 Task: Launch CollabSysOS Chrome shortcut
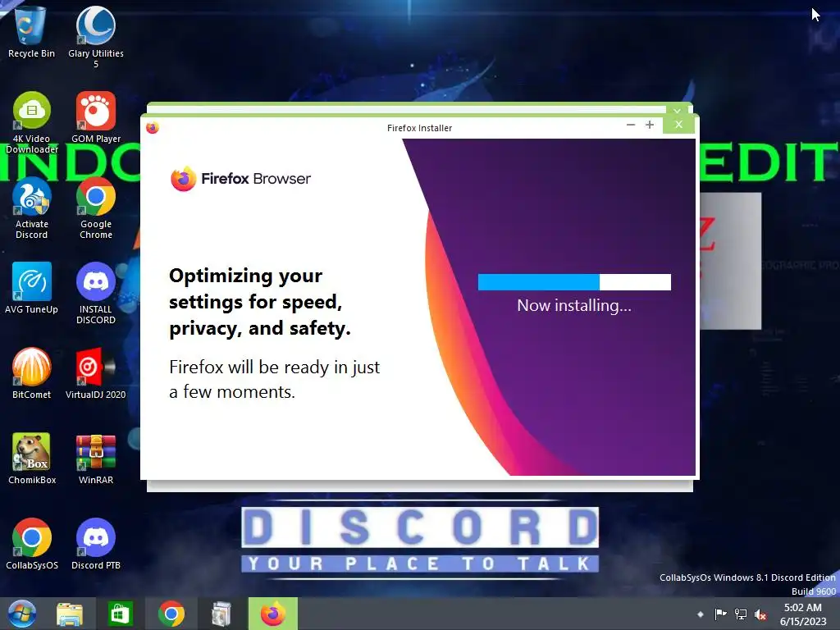tap(32, 544)
